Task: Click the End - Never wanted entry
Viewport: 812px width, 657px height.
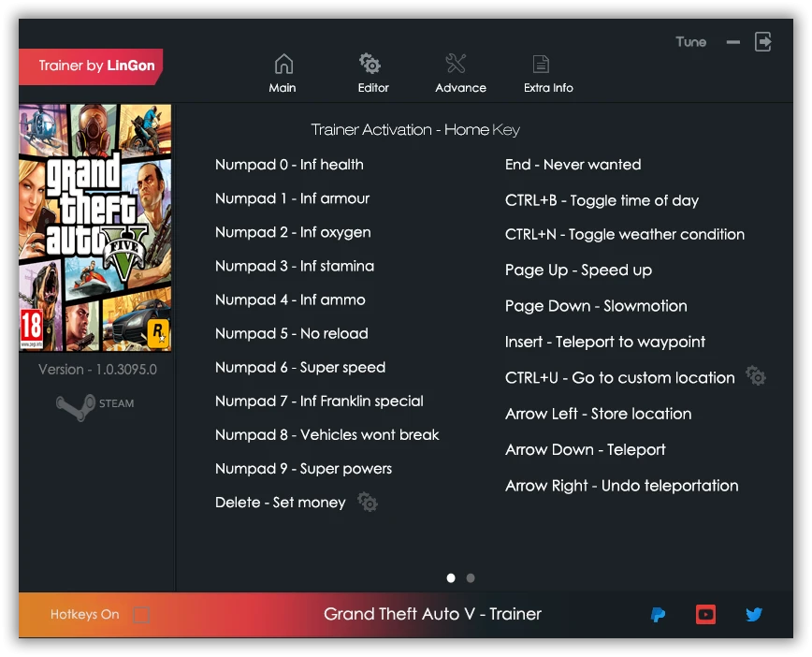Action: (x=573, y=165)
